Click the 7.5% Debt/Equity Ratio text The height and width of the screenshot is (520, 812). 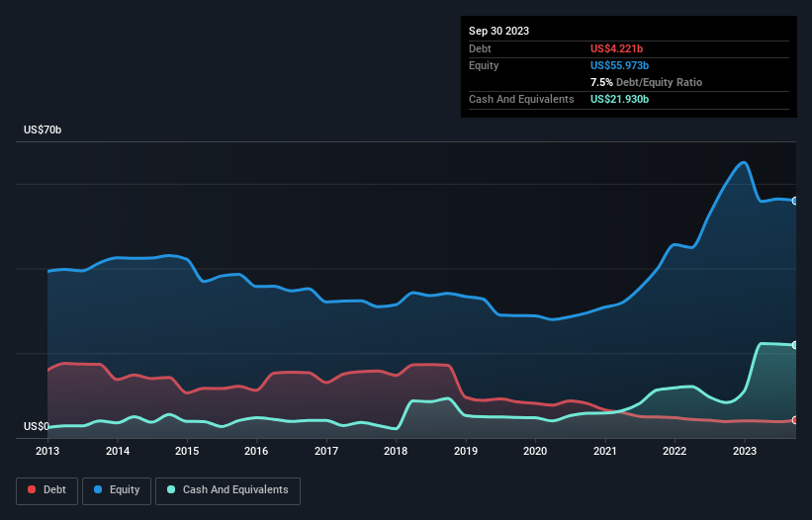pyautogui.click(x=646, y=82)
